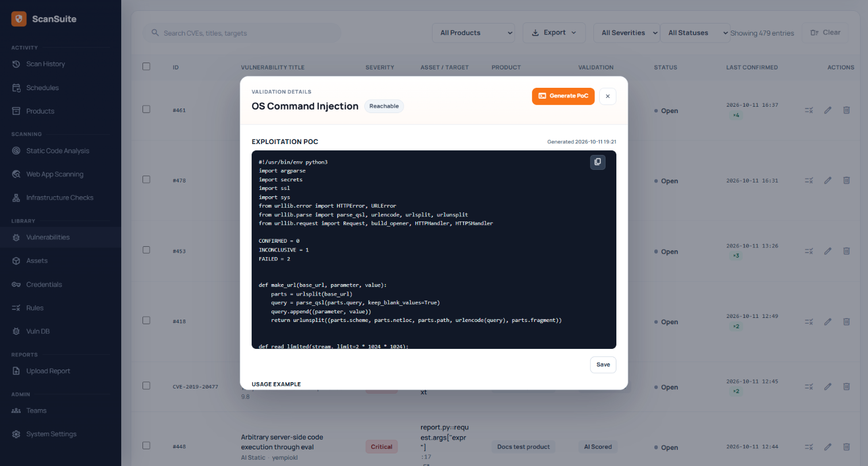
Task: Toggle the select-all checkbox in header
Action: [146, 67]
